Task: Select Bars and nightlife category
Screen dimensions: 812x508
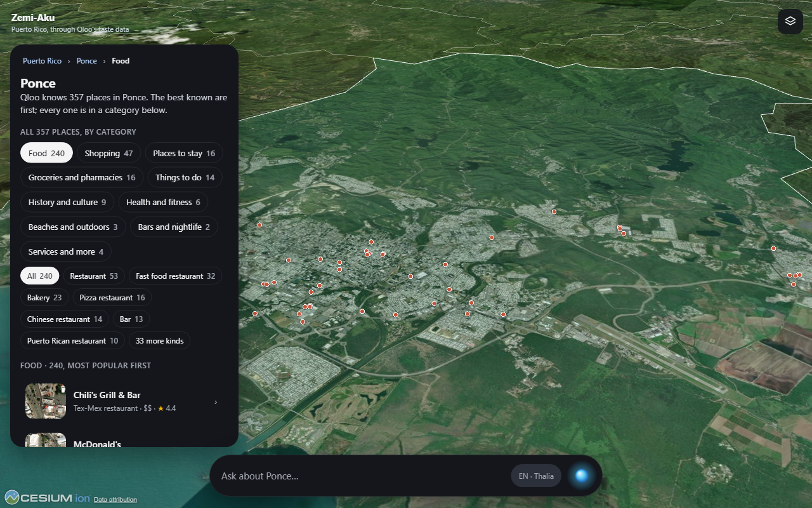Action: click(x=174, y=227)
